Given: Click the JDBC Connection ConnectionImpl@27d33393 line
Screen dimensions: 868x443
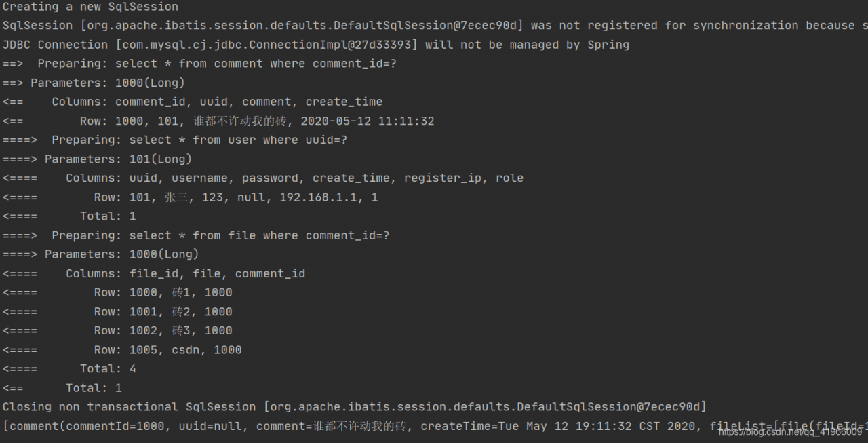Looking at the screenshot, I should click(316, 45).
